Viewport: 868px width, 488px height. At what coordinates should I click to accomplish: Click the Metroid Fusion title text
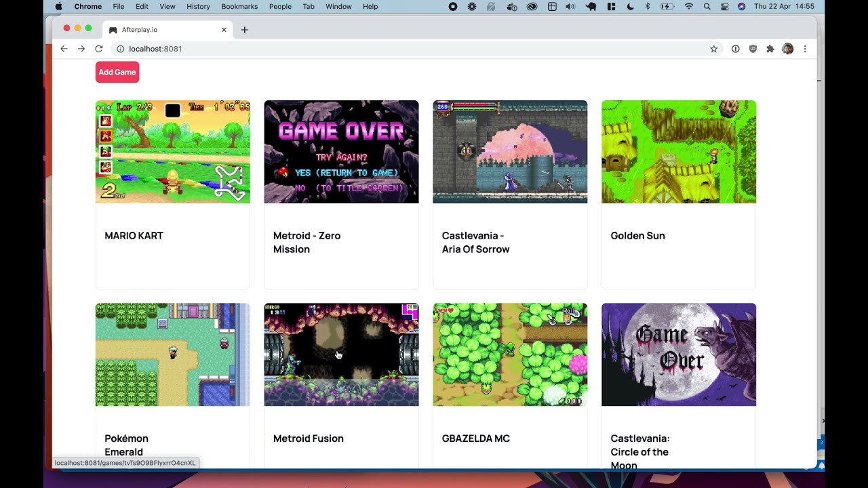pos(308,439)
